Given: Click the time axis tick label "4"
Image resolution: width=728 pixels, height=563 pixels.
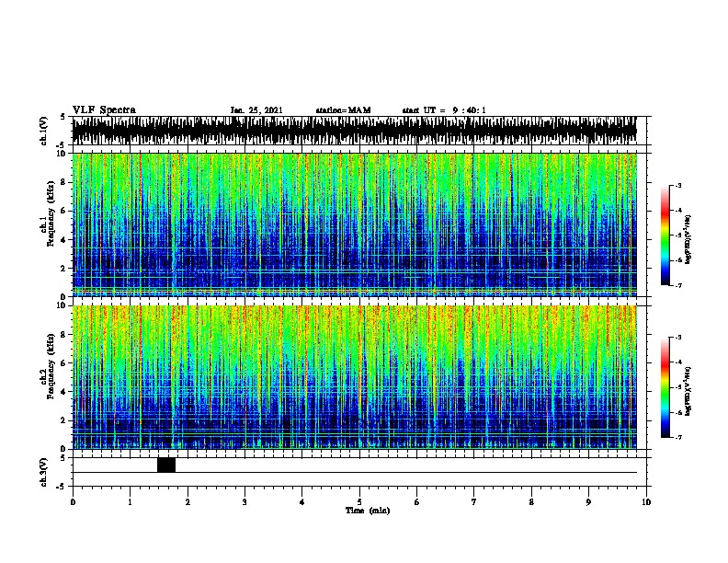Looking at the screenshot, I should (302, 502).
